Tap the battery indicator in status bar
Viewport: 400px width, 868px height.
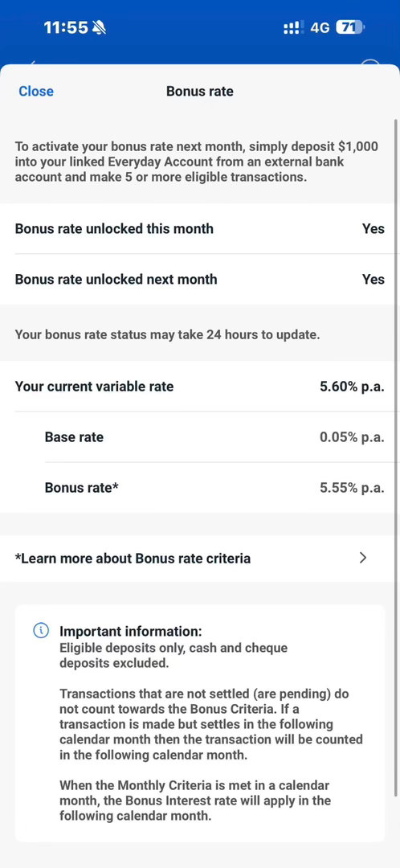(351, 27)
